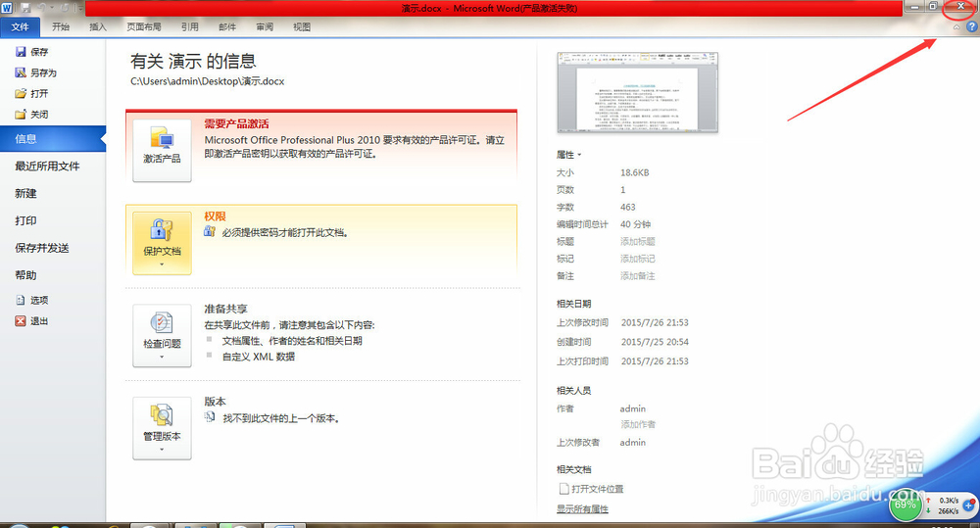This screenshot has width=980, height=528.
Task: Open Save & Send in the sidebar
Action: click(42, 248)
